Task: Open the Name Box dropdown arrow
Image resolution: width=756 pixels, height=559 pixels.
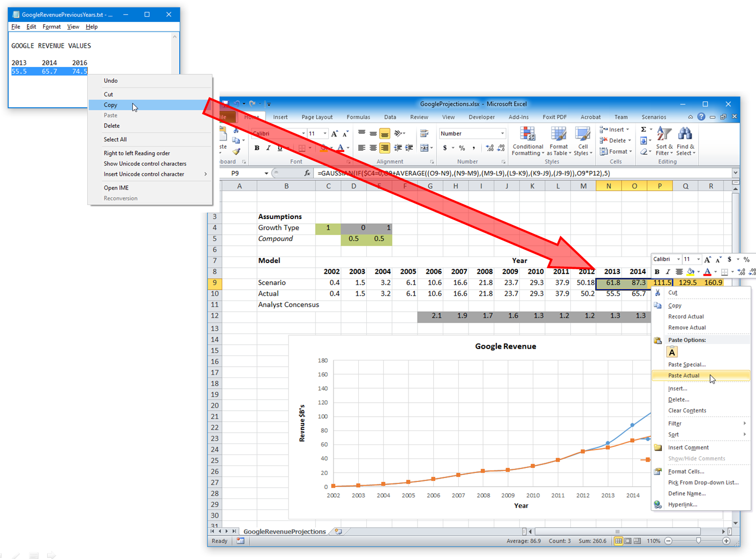Action: coord(267,173)
